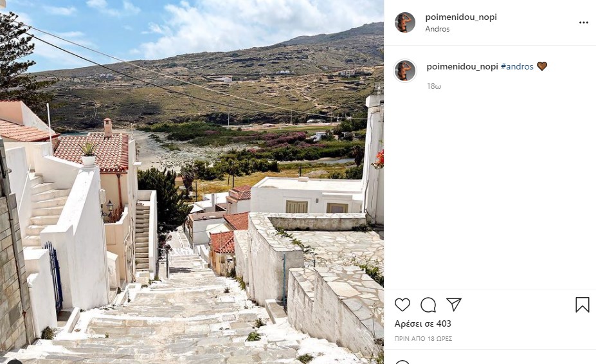Share the post with the paper plane icon
The image size is (596, 364).
454,304
